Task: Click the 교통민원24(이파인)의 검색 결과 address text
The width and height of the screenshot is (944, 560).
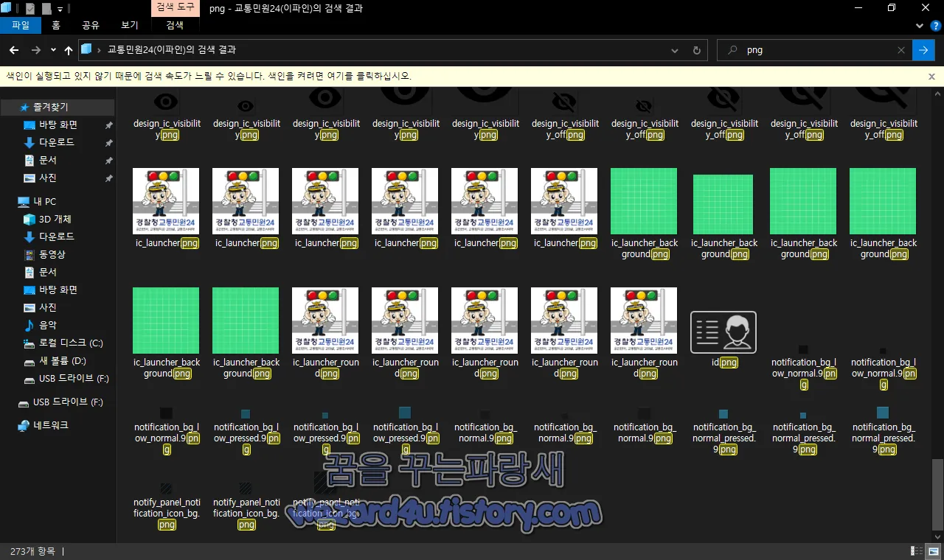Action: [172, 50]
